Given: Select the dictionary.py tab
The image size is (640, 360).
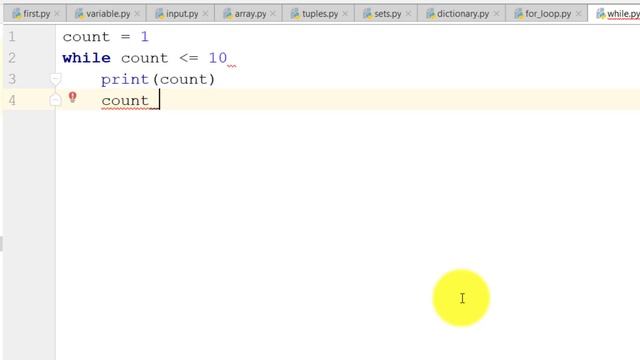Looking at the screenshot, I should coord(461,14).
